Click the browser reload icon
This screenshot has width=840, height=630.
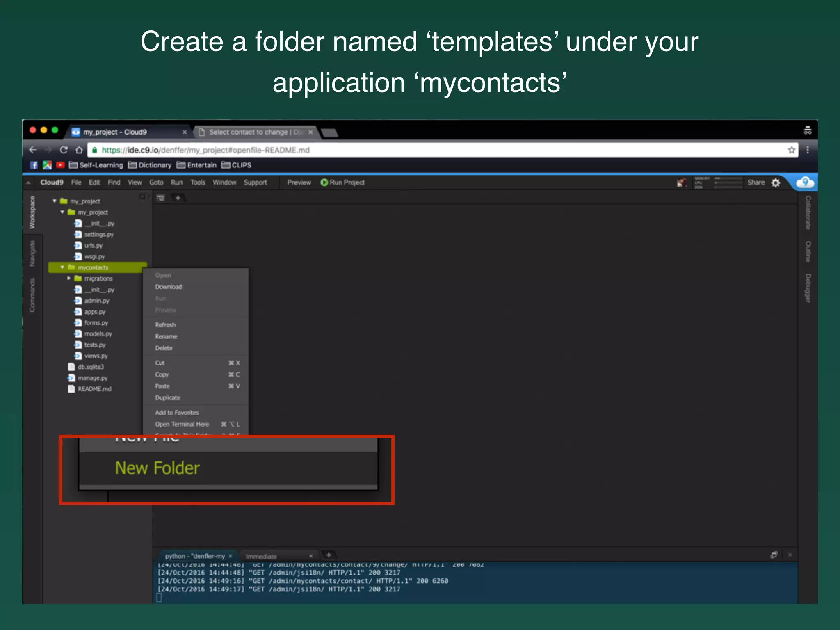(x=64, y=150)
